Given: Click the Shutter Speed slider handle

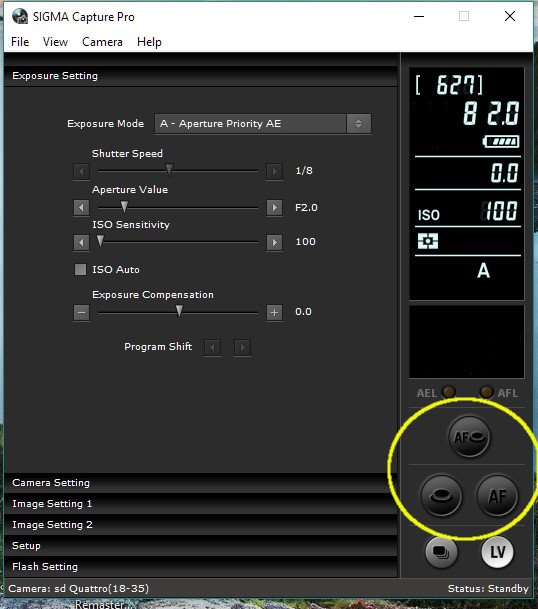Looking at the screenshot, I should [169, 170].
